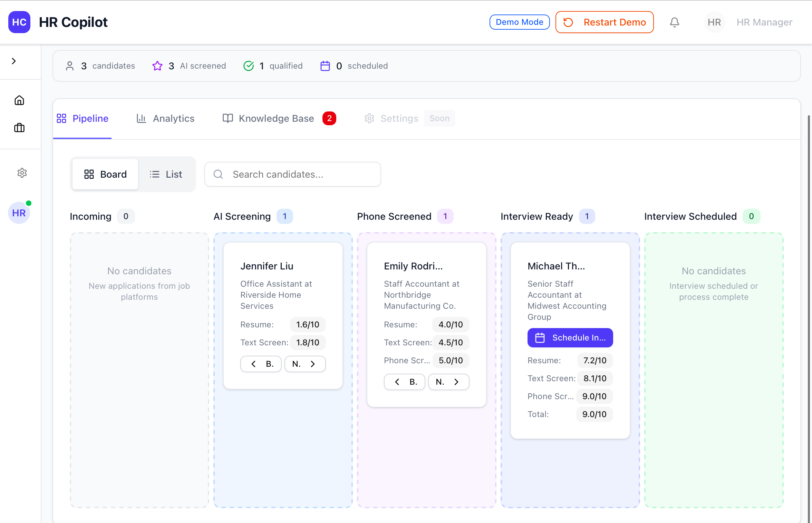Click Schedule Interview for Michael

[570, 338]
